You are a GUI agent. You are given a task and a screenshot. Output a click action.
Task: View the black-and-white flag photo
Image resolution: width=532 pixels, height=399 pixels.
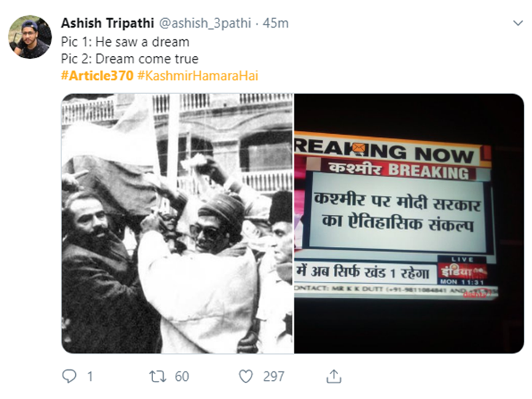click(x=177, y=224)
